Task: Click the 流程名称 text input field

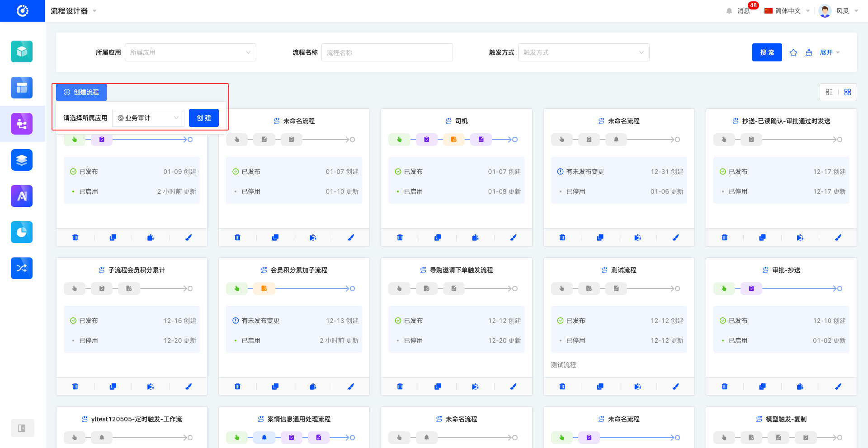Action: pos(387,52)
